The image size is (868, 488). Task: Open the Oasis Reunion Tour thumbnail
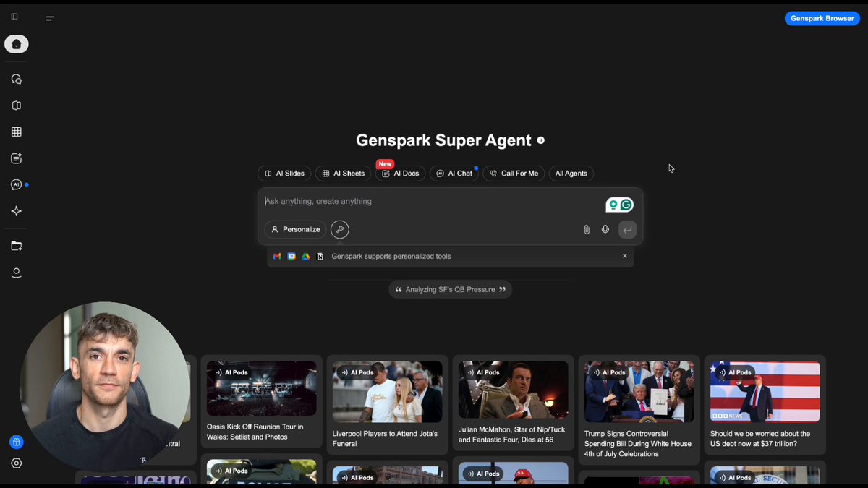[x=261, y=388]
